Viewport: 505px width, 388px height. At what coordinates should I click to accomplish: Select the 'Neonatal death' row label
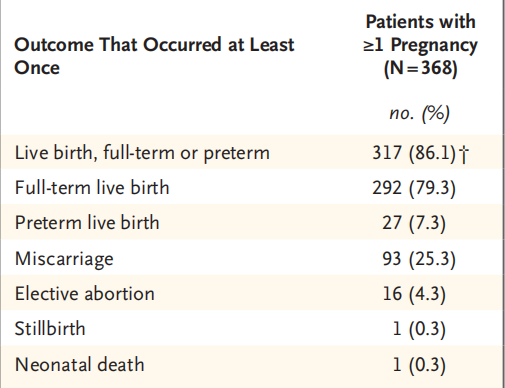pyautogui.click(x=80, y=364)
